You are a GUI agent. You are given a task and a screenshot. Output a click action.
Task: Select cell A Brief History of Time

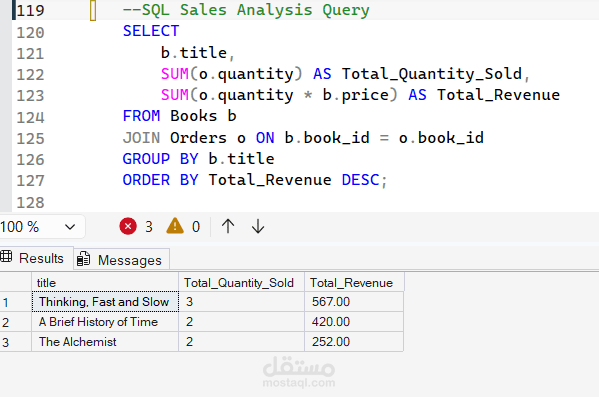pyautogui.click(x=105, y=322)
